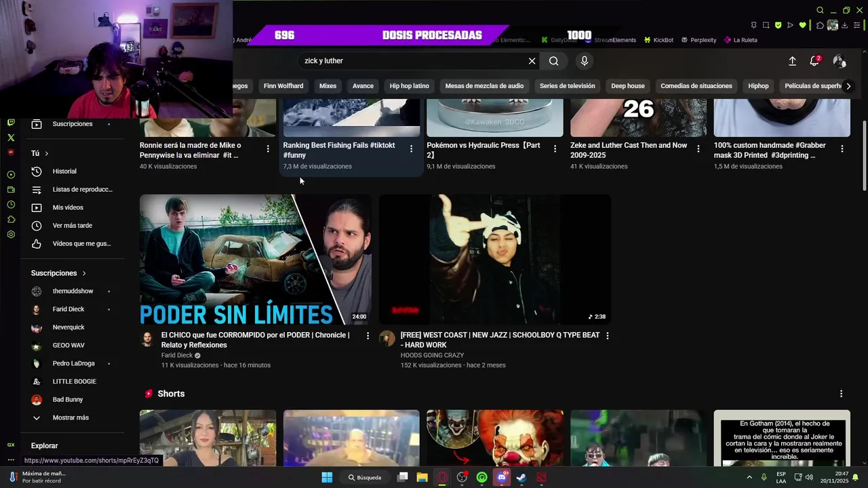The width and height of the screenshot is (868, 488).
Task: Select the Deep house chip
Action: point(628,86)
